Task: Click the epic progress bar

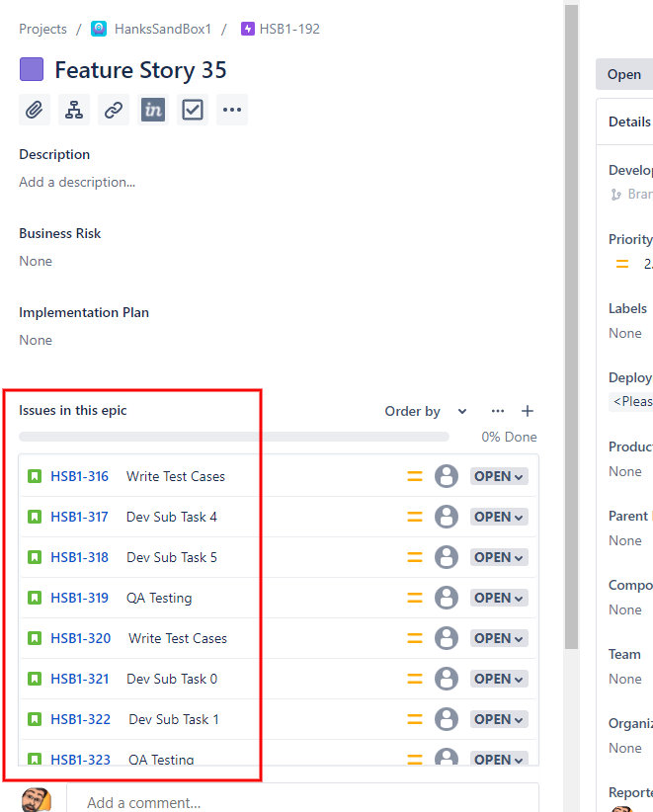Action: coord(234,437)
